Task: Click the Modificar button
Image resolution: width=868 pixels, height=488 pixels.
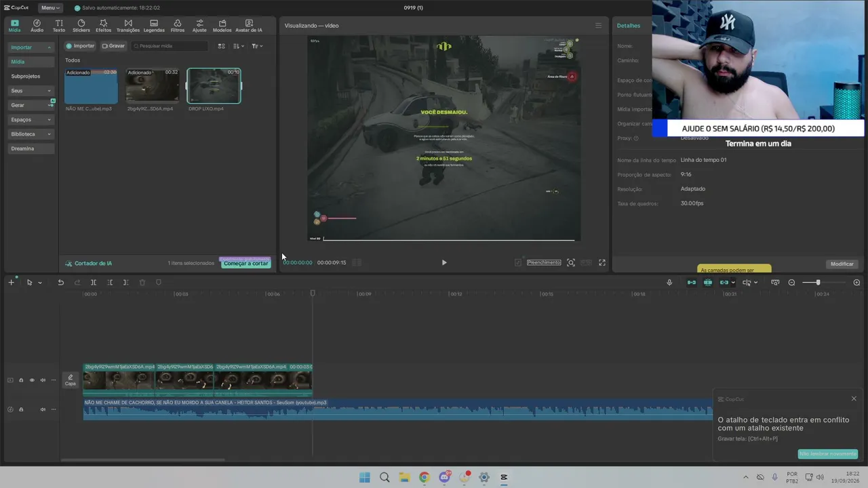Action: [842, 264]
